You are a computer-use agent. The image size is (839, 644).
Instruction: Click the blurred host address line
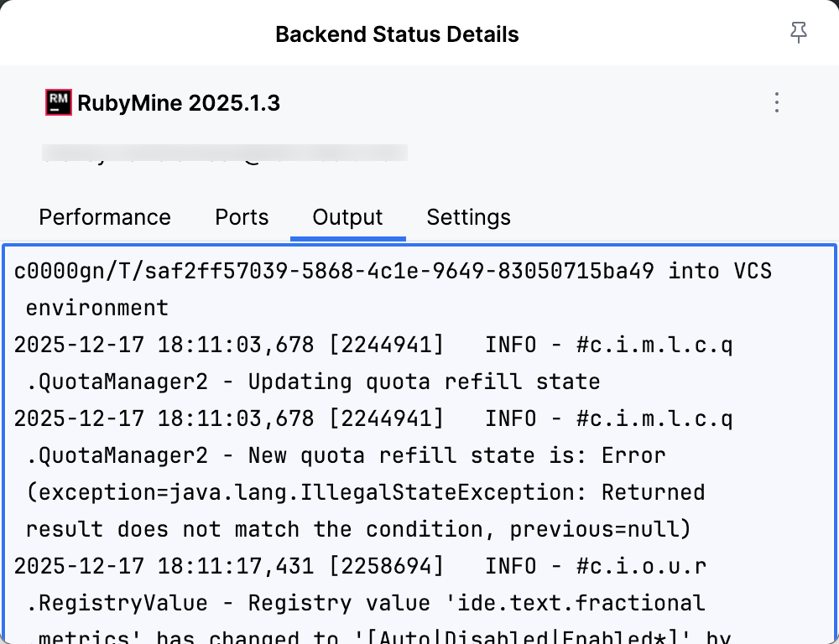pyautogui.click(x=225, y=153)
